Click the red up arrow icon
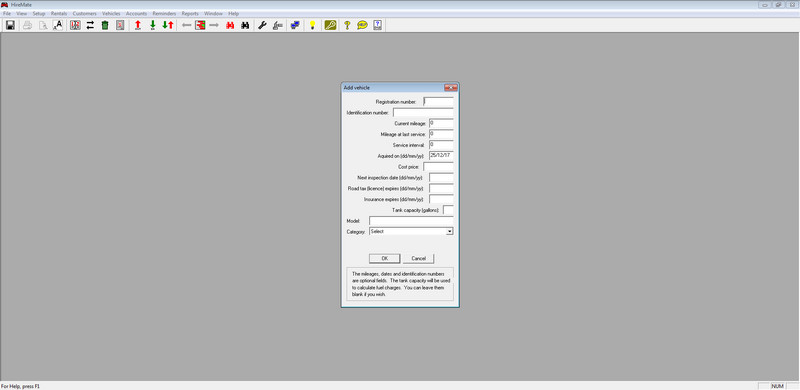Viewport: 800px width, 390px height. [137, 25]
